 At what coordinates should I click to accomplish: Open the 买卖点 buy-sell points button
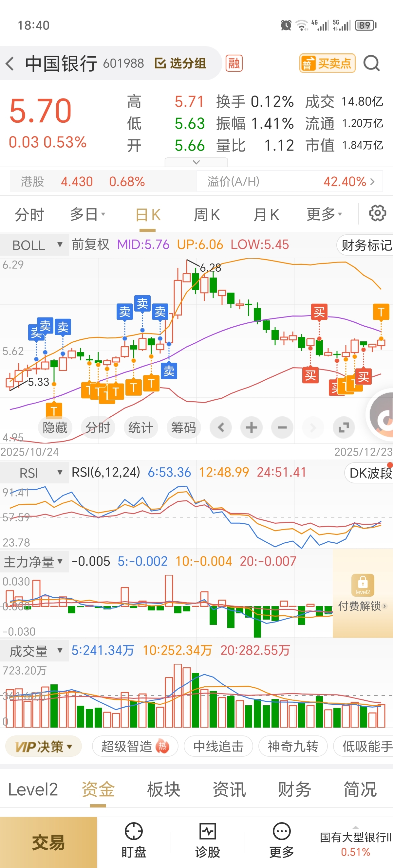(x=327, y=63)
